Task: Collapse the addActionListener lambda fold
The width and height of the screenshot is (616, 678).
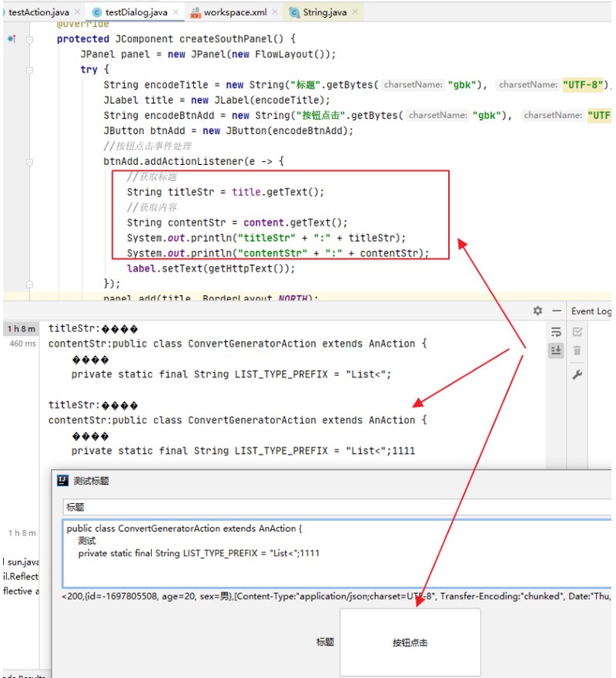Action: [29, 162]
